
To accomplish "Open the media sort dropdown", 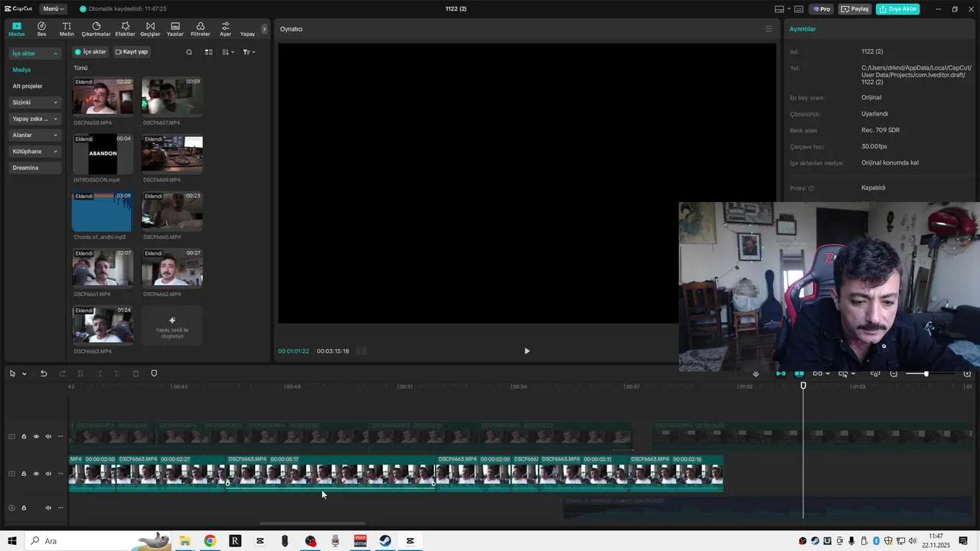I will [228, 52].
